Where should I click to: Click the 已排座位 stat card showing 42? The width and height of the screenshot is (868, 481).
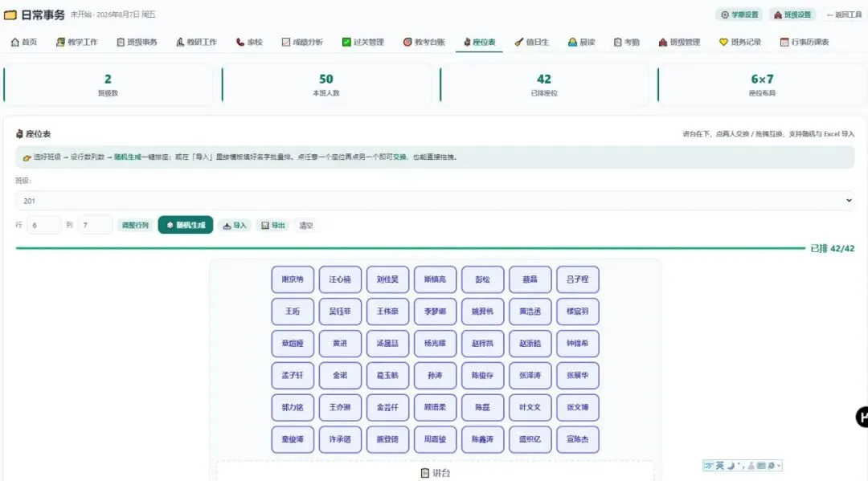(544, 84)
